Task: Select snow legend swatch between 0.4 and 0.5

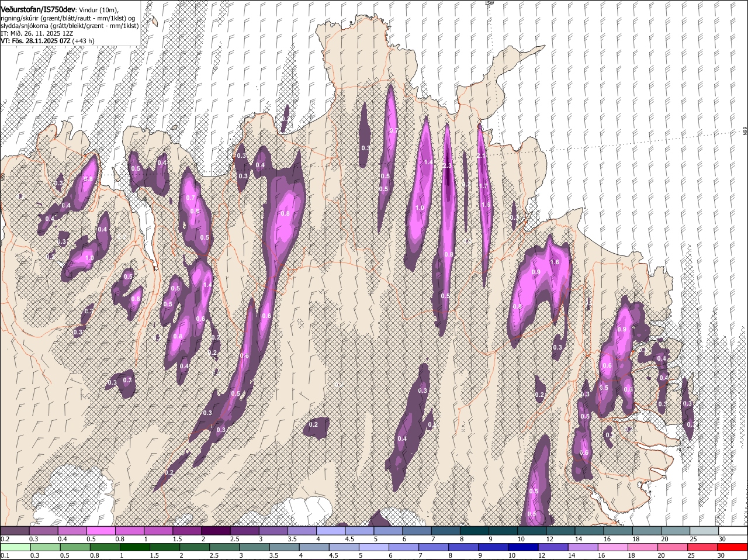Action: coord(72,531)
